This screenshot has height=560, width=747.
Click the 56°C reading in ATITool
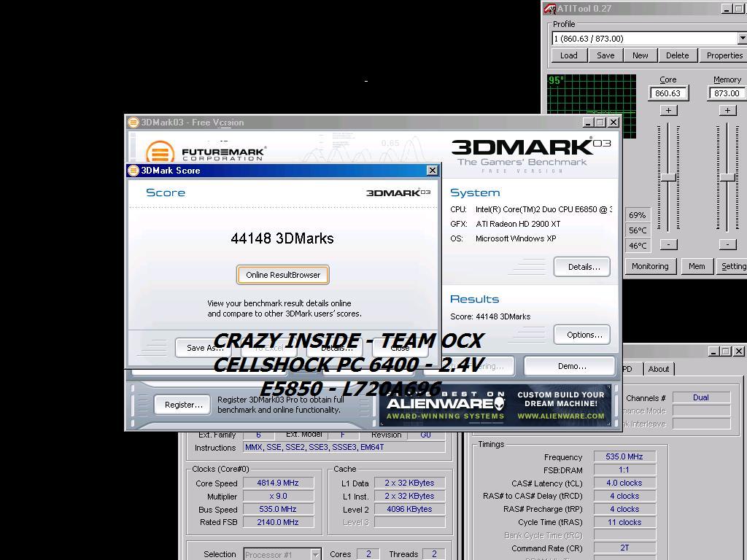tap(638, 230)
